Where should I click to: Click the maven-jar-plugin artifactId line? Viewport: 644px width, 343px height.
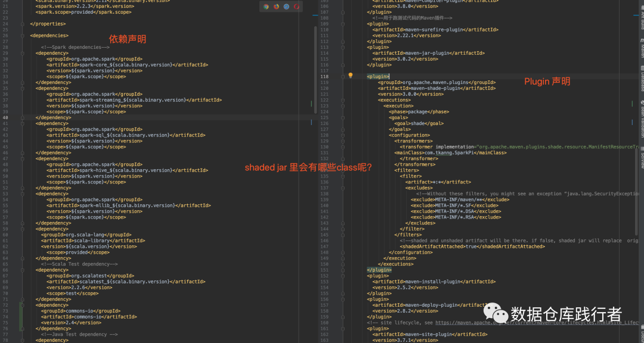(x=428, y=53)
